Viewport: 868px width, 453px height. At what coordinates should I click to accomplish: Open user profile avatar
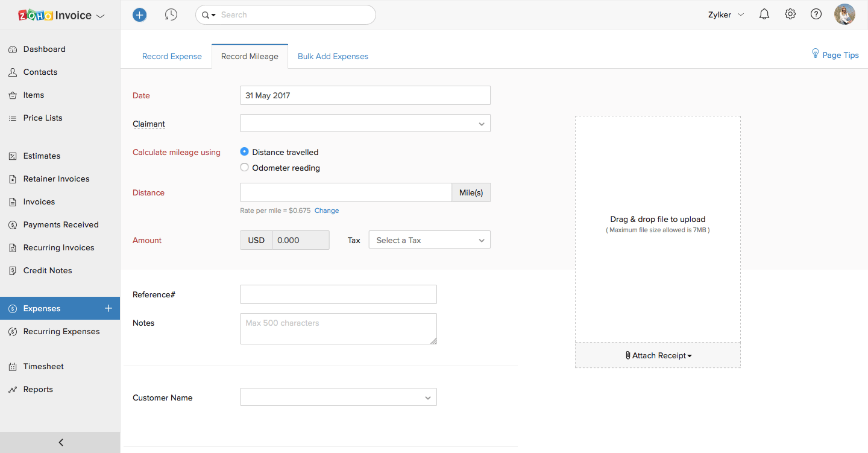[844, 14]
